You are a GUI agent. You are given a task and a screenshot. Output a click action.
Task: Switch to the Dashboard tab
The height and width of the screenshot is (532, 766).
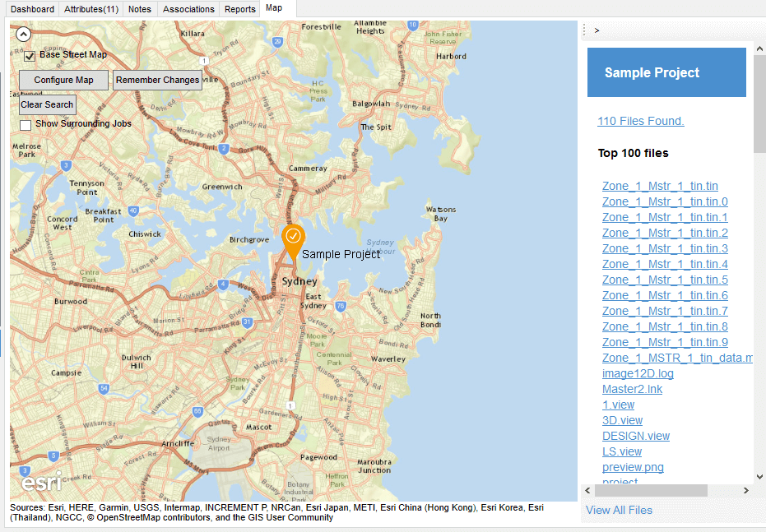point(33,9)
